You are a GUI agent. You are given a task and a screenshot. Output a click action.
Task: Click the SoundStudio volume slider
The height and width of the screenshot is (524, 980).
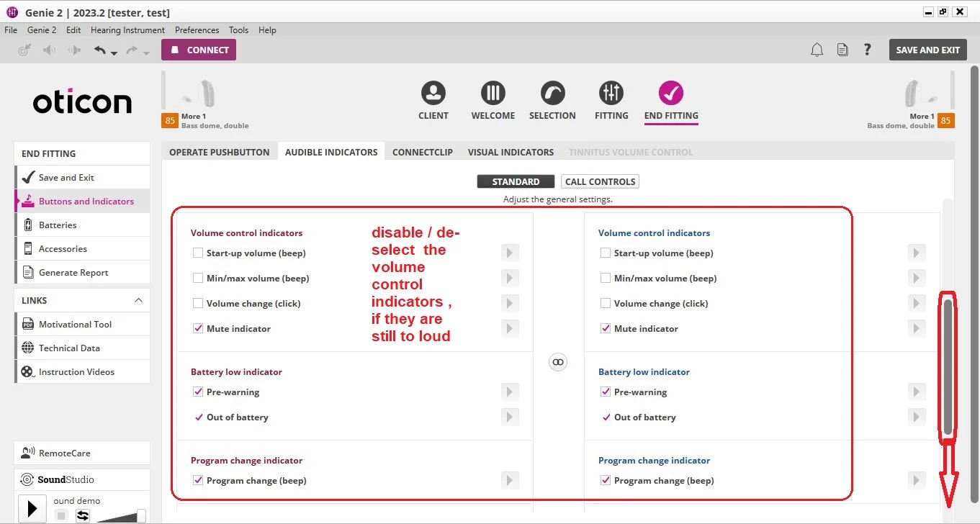pyautogui.click(x=120, y=515)
